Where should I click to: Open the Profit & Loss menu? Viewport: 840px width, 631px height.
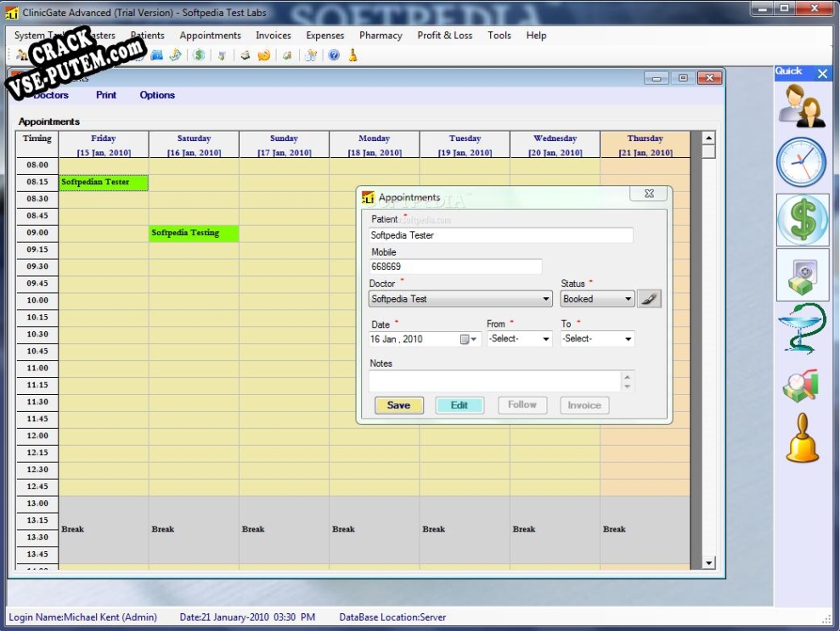click(x=445, y=36)
